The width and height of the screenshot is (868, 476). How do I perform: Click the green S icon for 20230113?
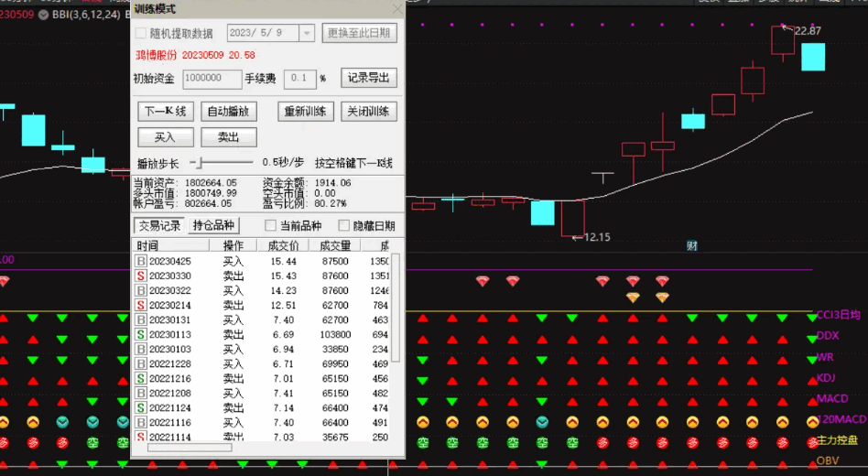click(141, 334)
